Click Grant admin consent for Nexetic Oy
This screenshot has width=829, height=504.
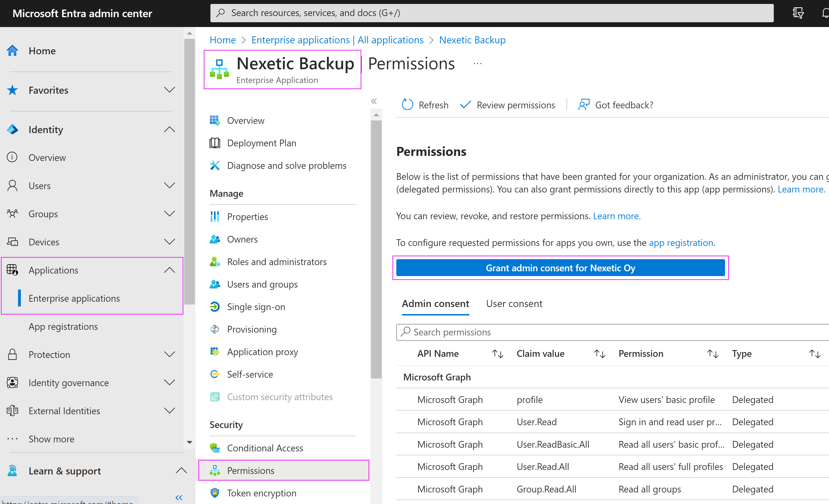click(x=561, y=268)
